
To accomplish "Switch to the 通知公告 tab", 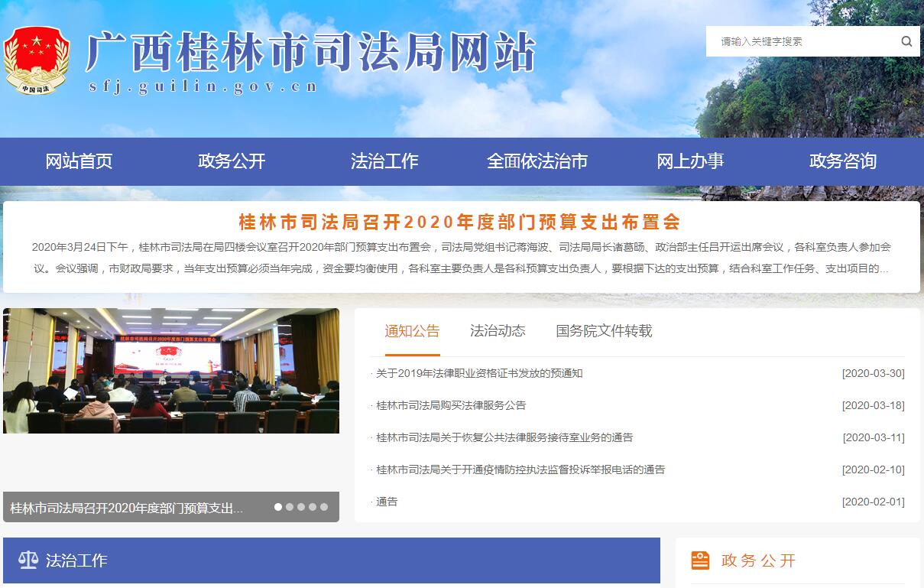I will click(413, 331).
